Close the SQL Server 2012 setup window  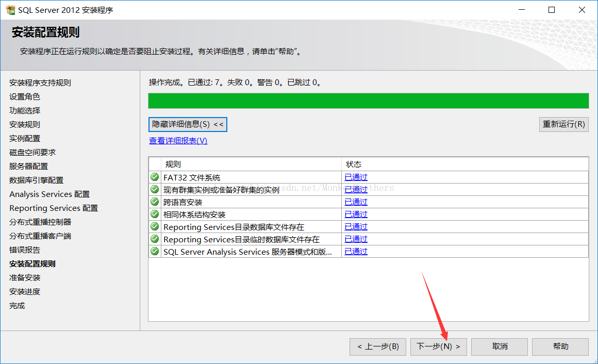coord(582,10)
